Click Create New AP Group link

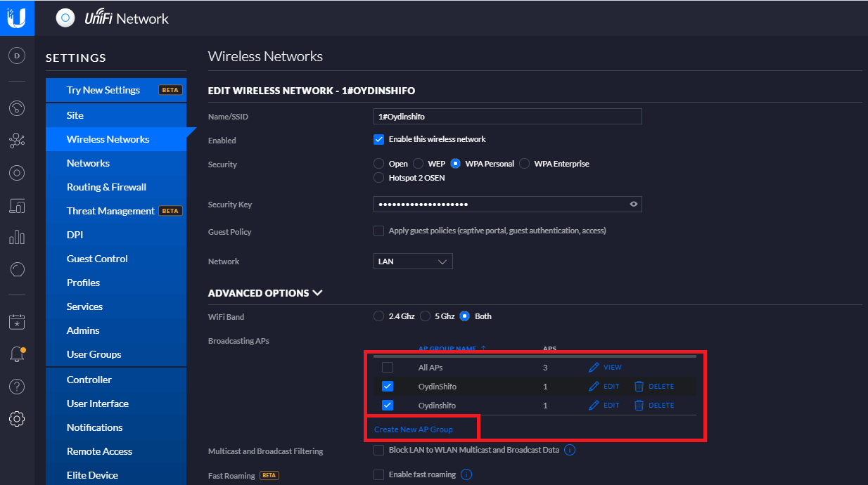(x=414, y=429)
